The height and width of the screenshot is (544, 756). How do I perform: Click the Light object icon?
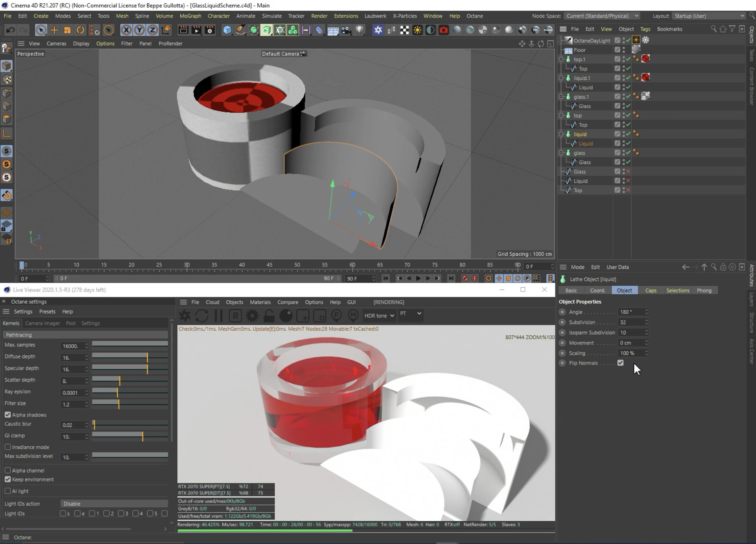click(x=359, y=30)
